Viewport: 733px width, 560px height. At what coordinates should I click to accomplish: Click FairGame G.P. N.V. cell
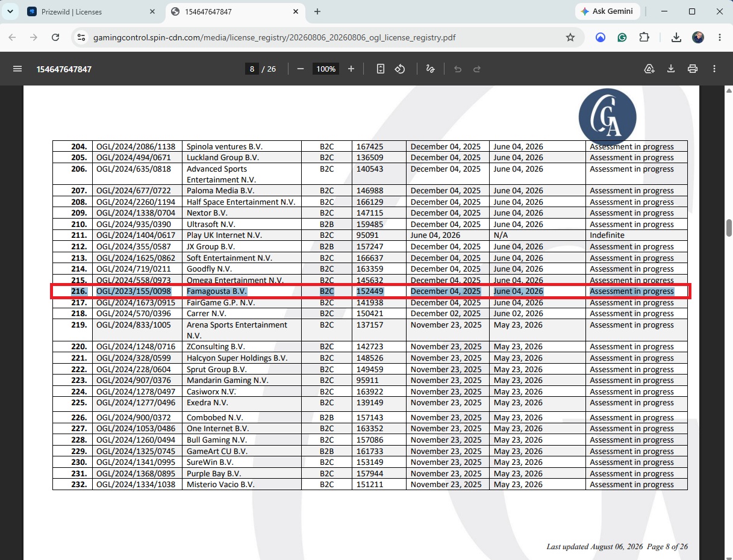tap(242, 302)
